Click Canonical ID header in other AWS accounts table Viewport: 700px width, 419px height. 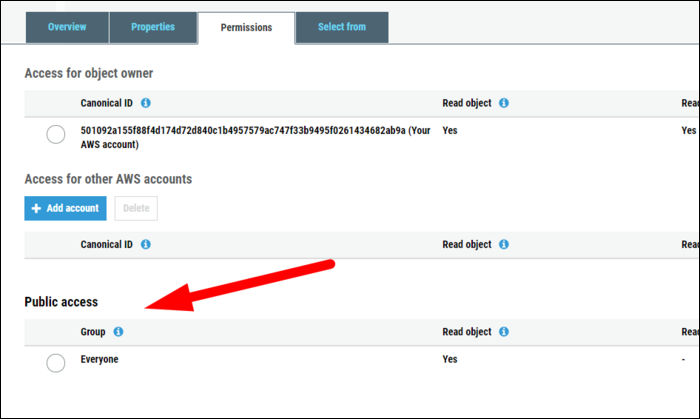(107, 245)
